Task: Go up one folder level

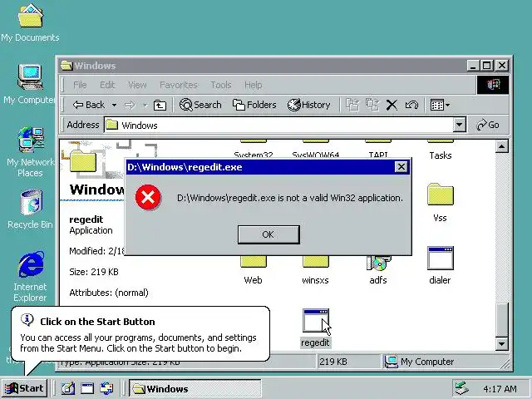Action: 160,106
